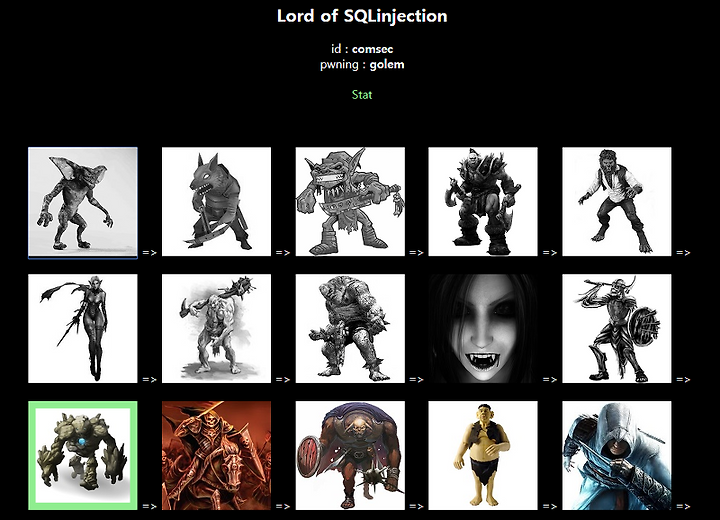The height and width of the screenshot is (520, 720).
Task: Click the comsec user id text
Action: (372, 49)
